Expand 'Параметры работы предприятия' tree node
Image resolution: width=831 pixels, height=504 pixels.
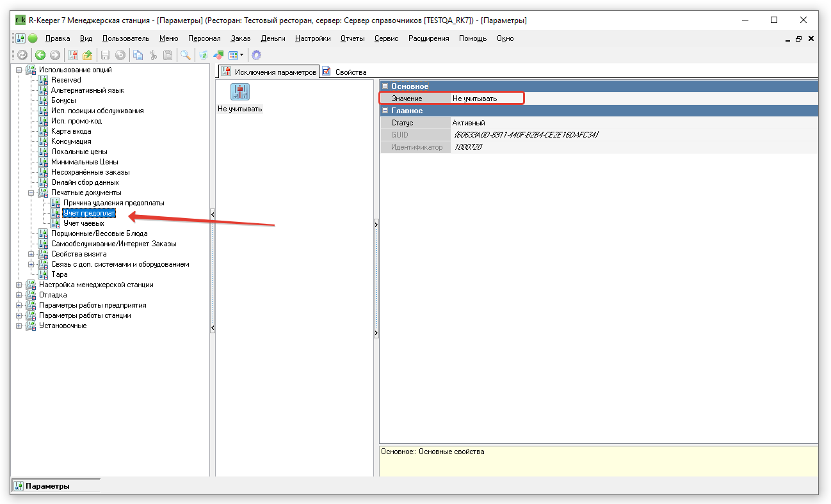19,305
